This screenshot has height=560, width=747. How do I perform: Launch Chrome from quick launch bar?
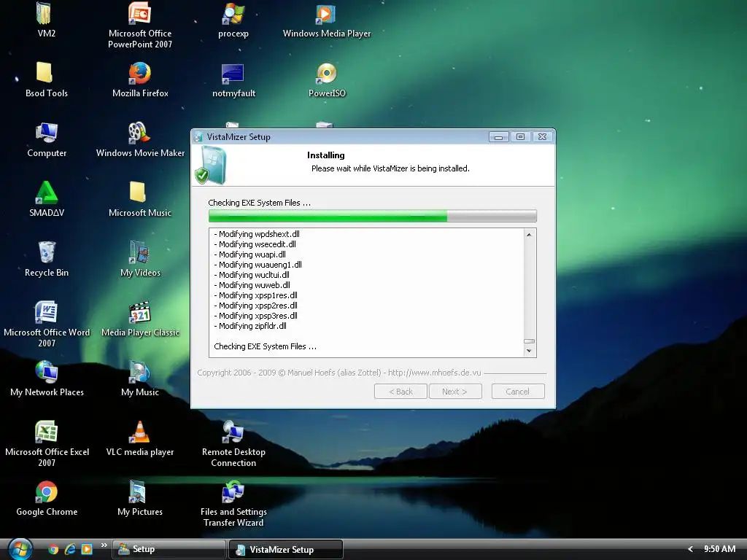tap(53, 549)
